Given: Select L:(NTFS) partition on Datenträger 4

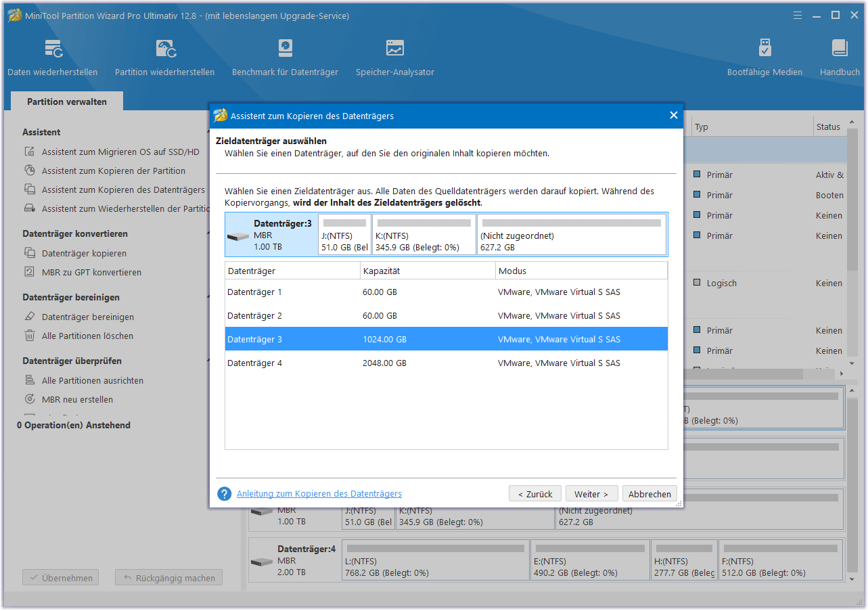Looking at the screenshot, I should click(x=436, y=560).
